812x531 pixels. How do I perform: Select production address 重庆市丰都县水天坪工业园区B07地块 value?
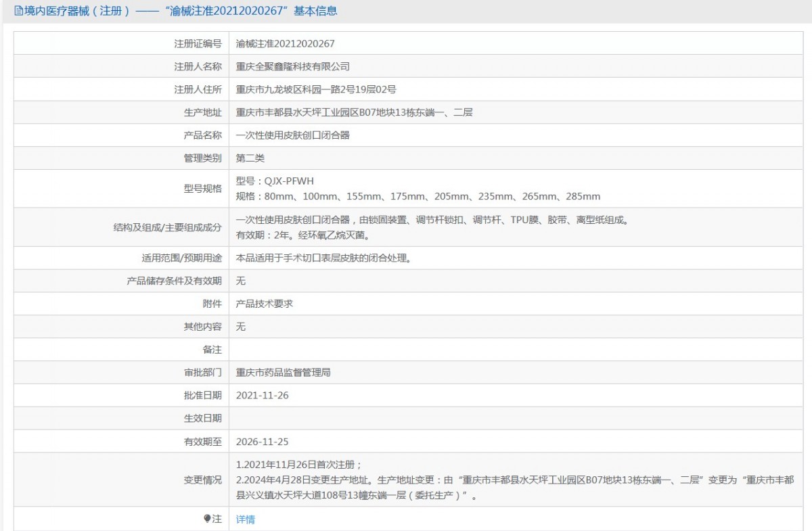tap(354, 112)
